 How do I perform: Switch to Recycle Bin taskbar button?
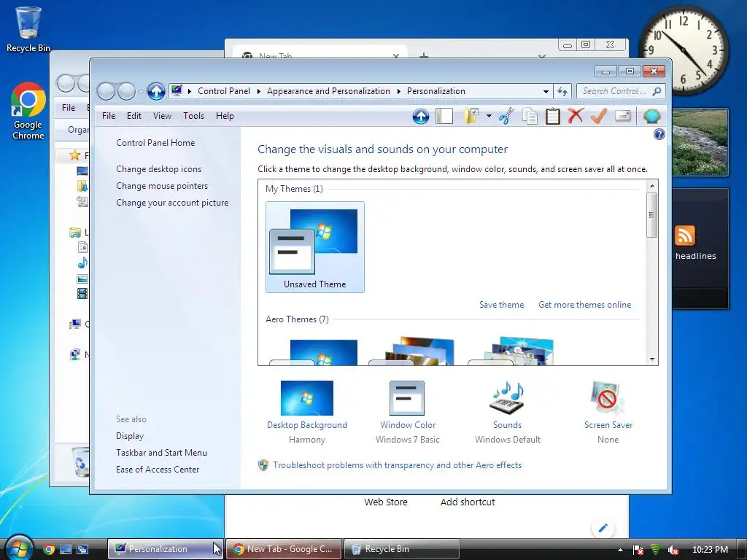click(402, 549)
